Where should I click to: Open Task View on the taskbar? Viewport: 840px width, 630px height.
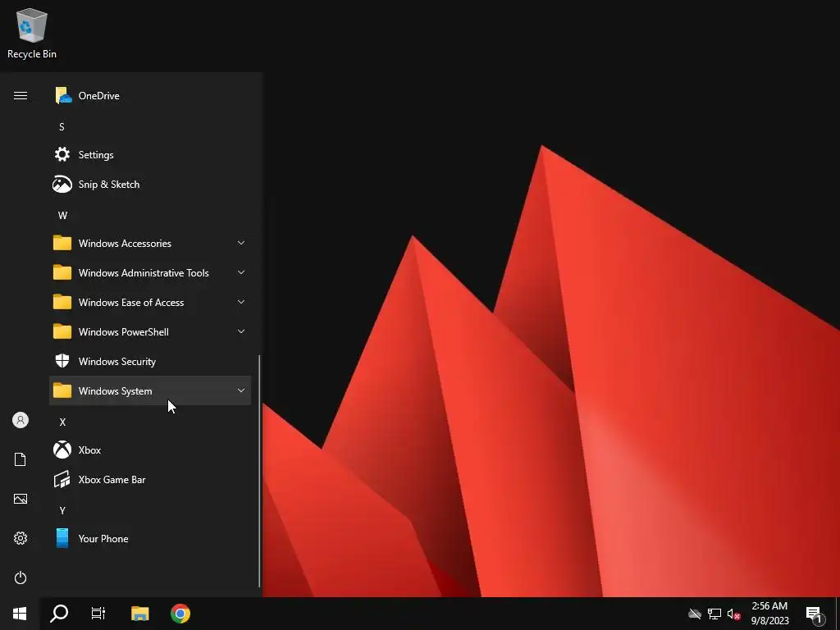[98, 614]
